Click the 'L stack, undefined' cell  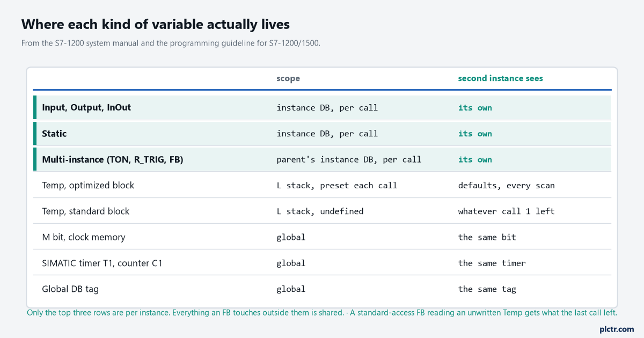coord(320,211)
